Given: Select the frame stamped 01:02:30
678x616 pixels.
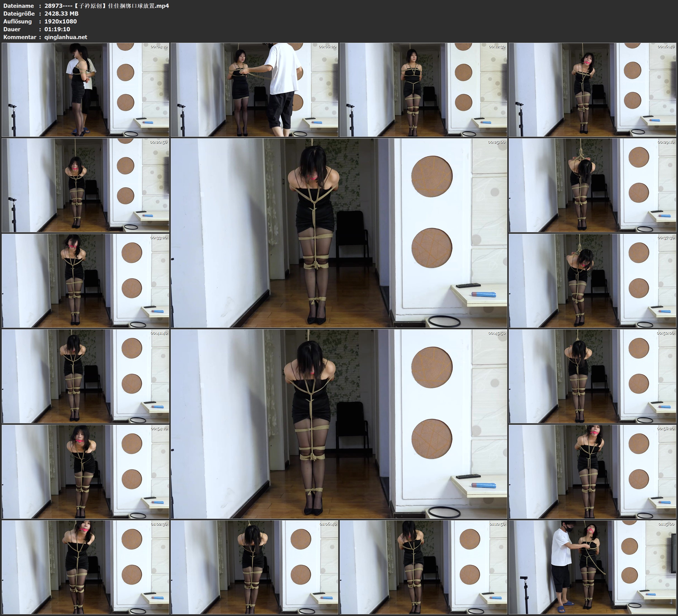Looking at the screenshot, I should [x=85, y=567].
